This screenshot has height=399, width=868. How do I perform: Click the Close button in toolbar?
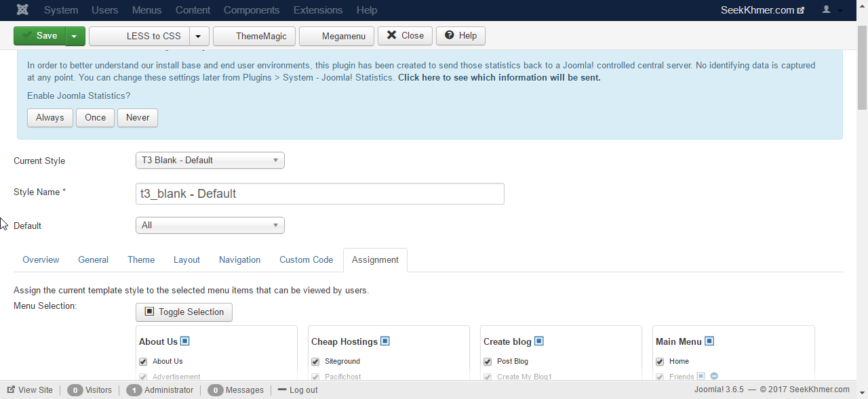pos(405,36)
